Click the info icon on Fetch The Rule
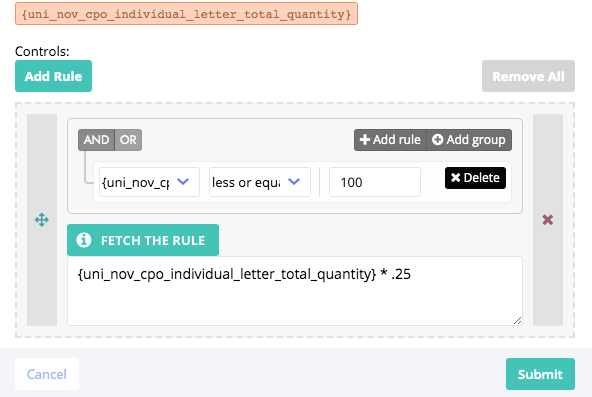 tap(84, 240)
